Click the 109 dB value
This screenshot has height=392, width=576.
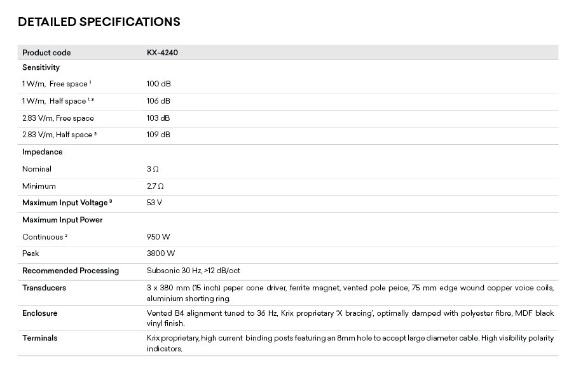coord(158,135)
